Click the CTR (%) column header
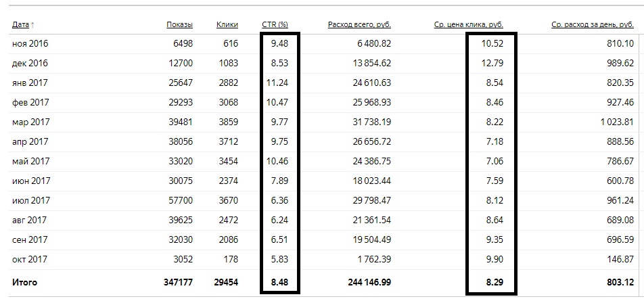 tap(275, 24)
